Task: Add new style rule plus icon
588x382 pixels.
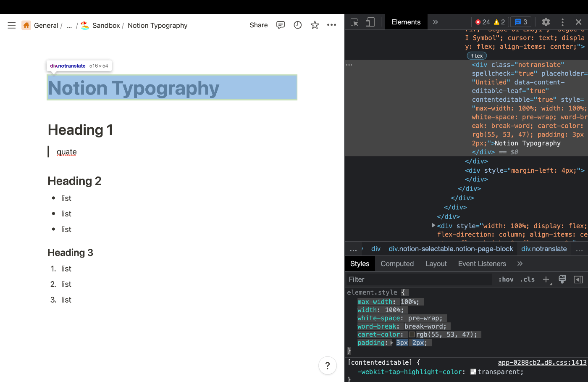Action: (x=546, y=279)
